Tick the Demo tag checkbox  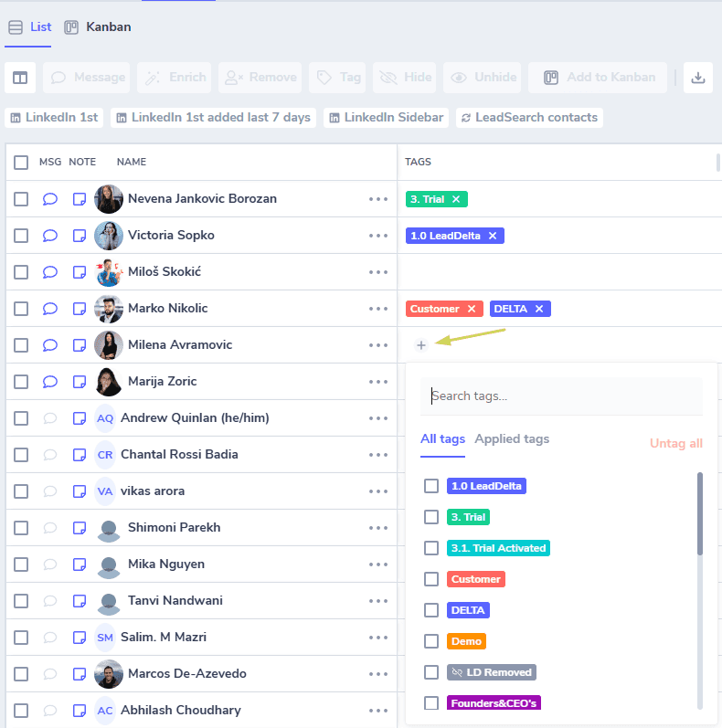[x=431, y=641]
